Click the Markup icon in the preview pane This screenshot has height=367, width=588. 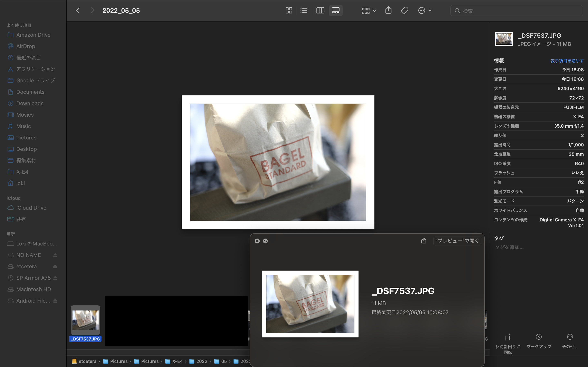click(x=538, y=337)
